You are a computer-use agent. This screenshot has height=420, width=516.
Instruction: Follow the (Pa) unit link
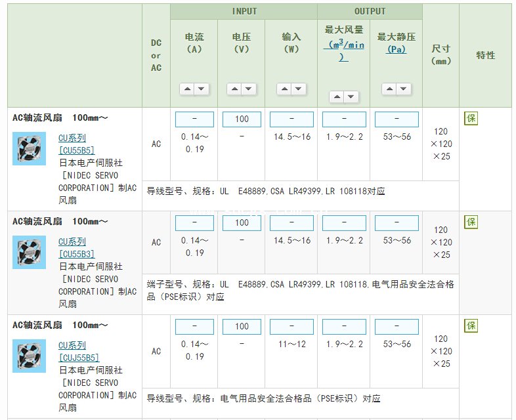[x=397, y=49]
